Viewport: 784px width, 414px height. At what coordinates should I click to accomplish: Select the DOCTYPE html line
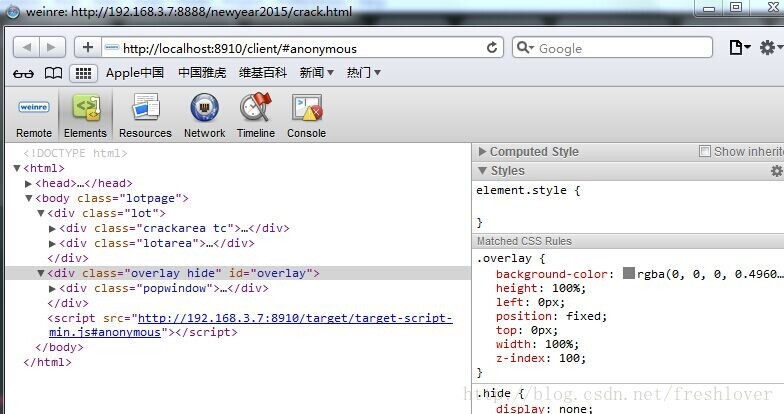(75, 154)
